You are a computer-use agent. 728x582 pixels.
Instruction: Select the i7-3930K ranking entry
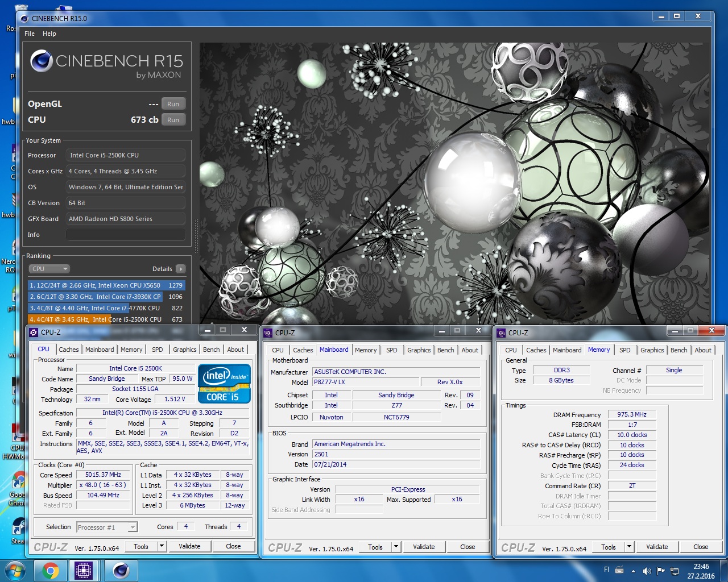tap(106, 297)
